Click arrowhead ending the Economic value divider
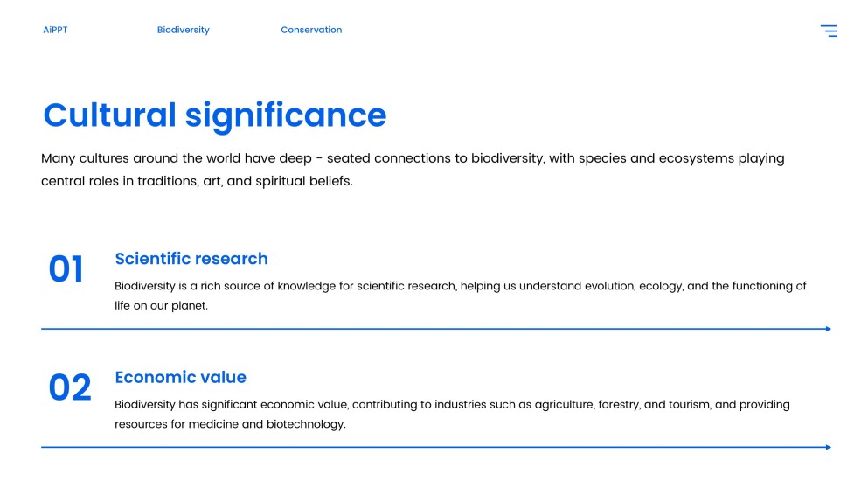This screenshot has width=868, height=488. coord(827,447)
